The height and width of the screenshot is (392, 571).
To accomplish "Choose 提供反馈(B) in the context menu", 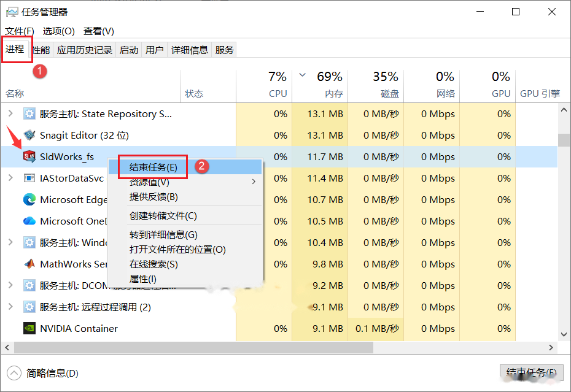I will [x=185, y=197].
